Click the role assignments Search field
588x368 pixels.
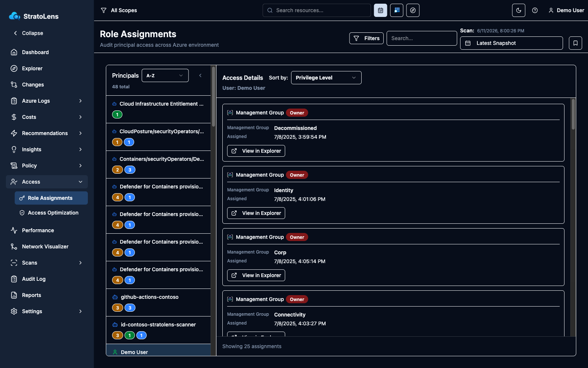click(422, 38)
